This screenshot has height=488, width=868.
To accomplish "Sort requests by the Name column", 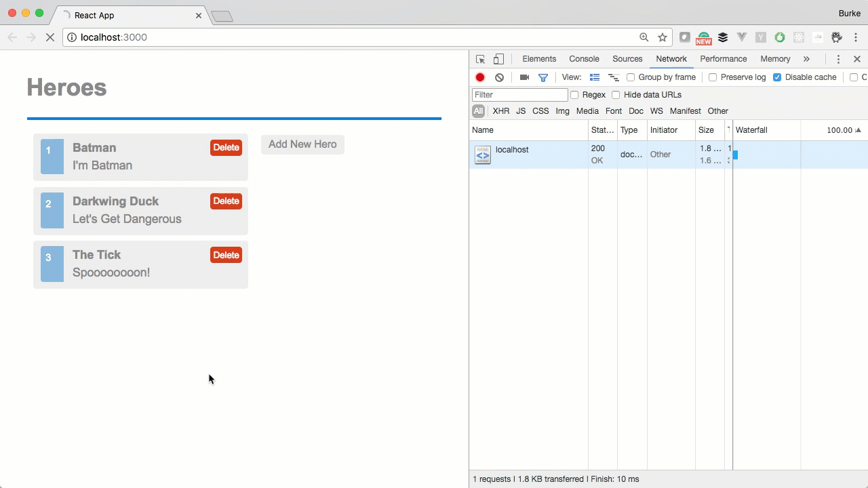I will (528, 130).
